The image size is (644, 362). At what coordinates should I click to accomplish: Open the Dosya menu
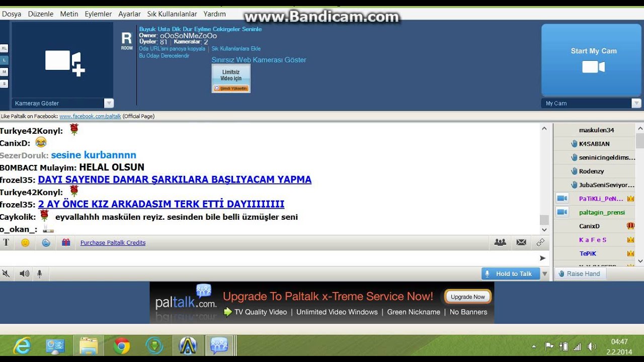pos(12,14)
